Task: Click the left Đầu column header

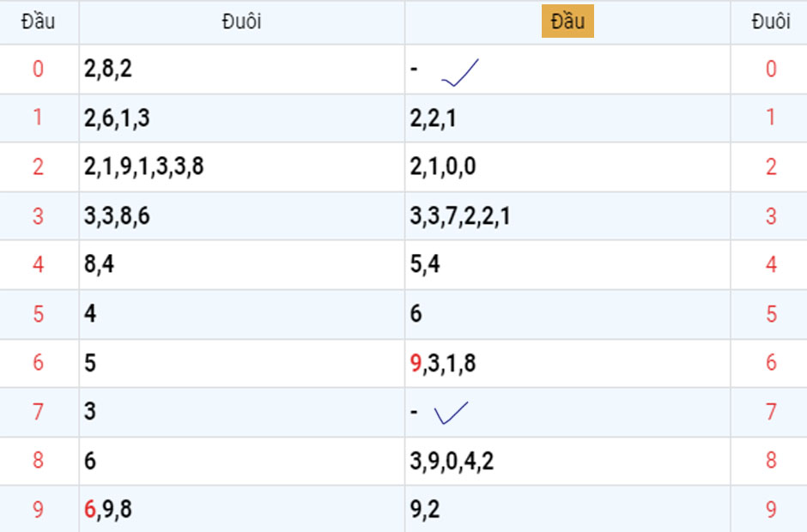Action: tap(39, 22)
